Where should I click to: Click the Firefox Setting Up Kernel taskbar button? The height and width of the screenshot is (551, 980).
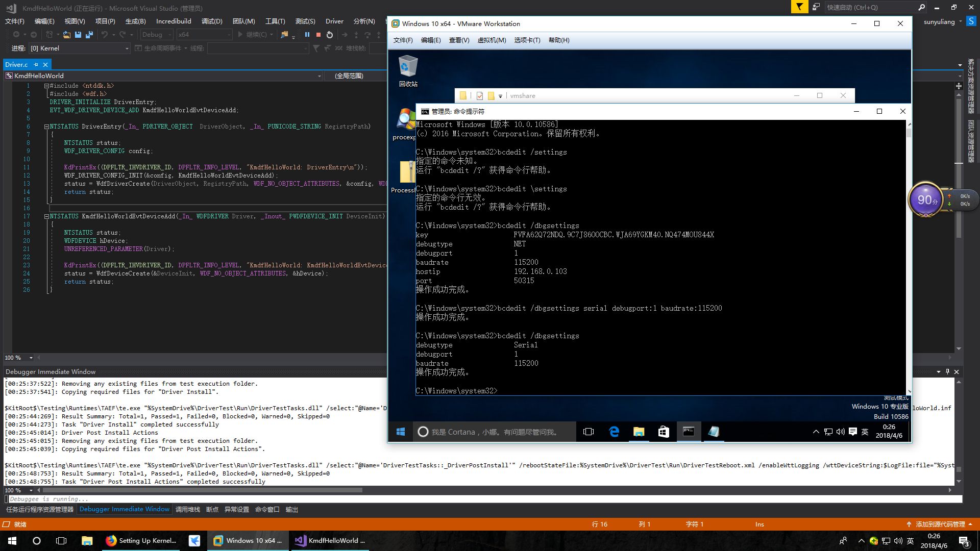[x=142, y=541]
